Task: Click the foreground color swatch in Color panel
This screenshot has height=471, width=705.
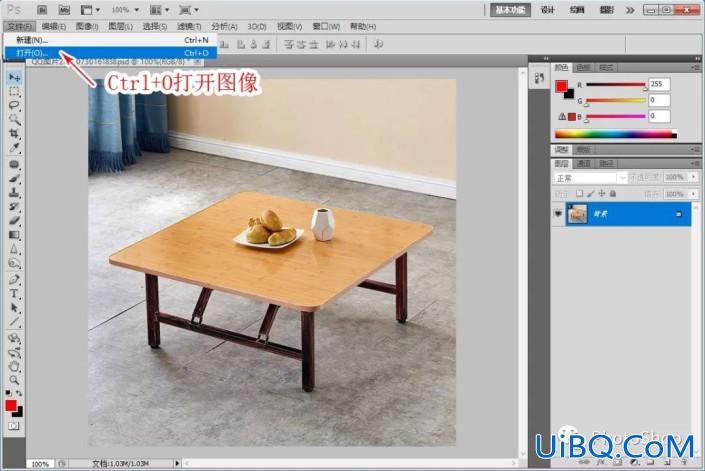Action: click(x=561, y=86)
